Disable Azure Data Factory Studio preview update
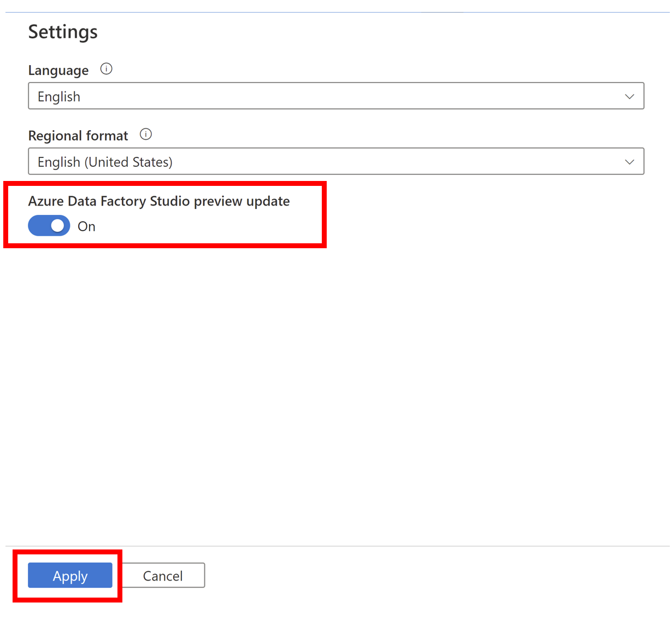Viewport: 672px width, 620px height. 49,226
